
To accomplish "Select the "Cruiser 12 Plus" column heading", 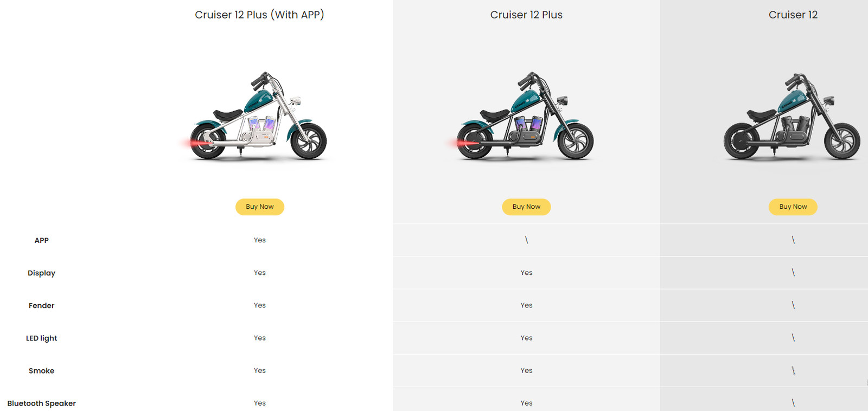I will tap(526, 15).
